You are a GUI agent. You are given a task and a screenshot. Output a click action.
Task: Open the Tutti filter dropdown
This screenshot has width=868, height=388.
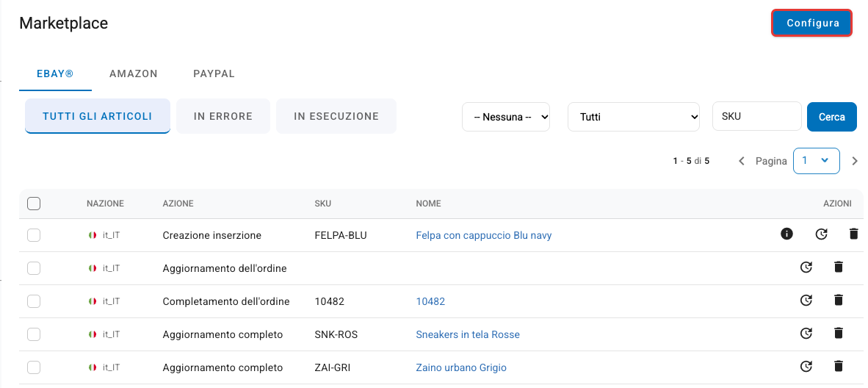(633, 117)
